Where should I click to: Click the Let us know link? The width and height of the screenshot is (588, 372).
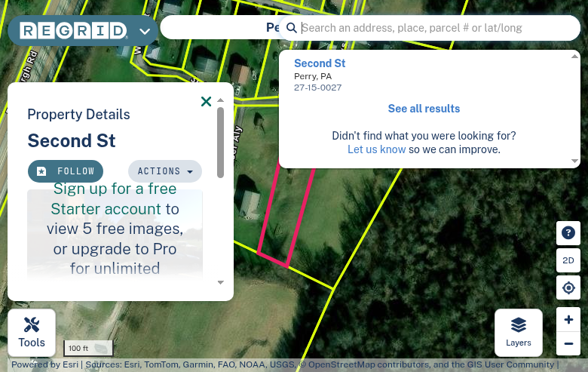point(376,149)
